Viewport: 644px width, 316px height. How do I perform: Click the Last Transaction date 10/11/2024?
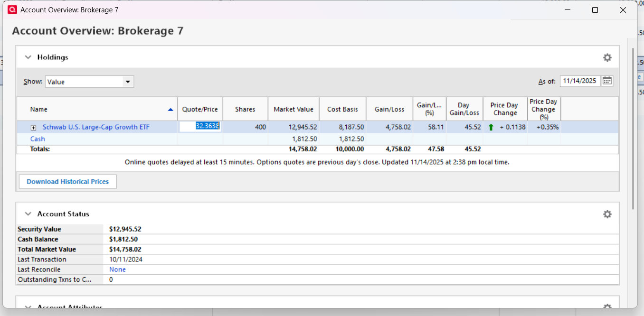(x=126, y=260)
